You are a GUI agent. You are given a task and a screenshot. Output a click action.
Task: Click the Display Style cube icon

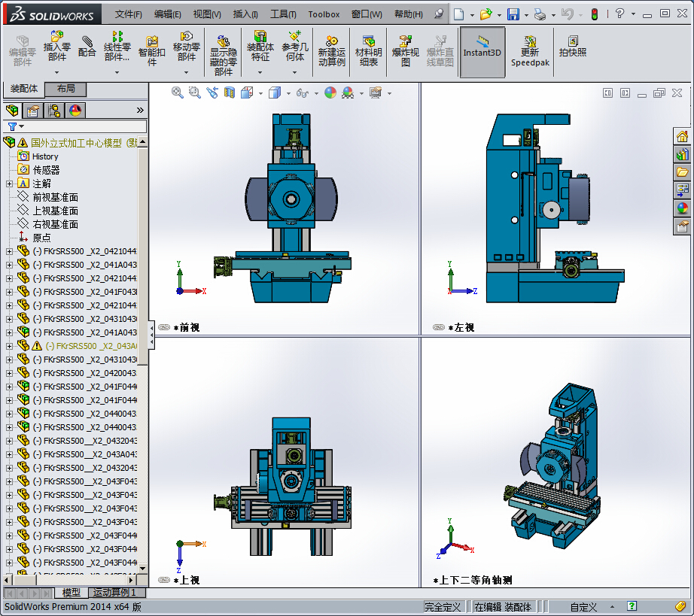tap(275, 93)
